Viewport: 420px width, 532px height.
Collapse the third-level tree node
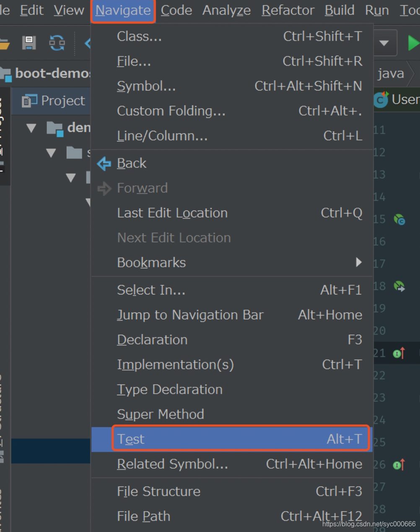pyautogui.click(x=71, y=178)
